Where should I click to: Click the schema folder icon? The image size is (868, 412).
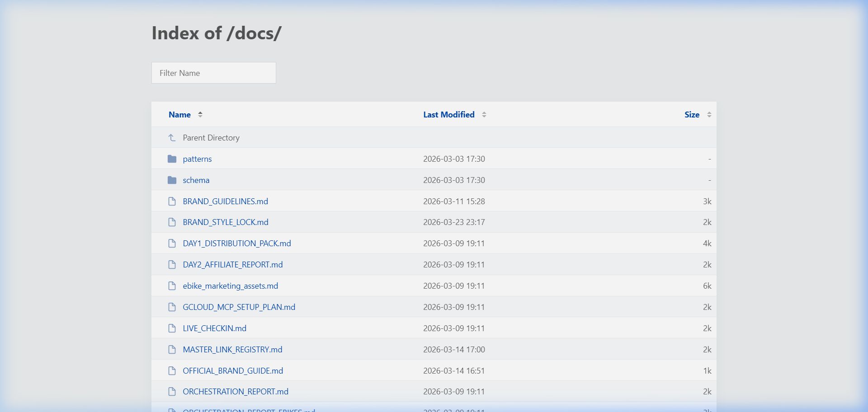(x=172, y=180)
